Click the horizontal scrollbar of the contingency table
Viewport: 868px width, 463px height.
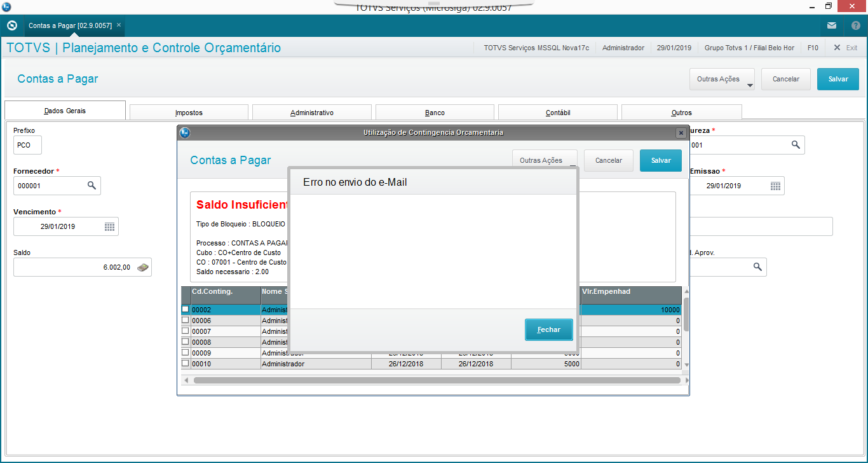coord(437,380)
